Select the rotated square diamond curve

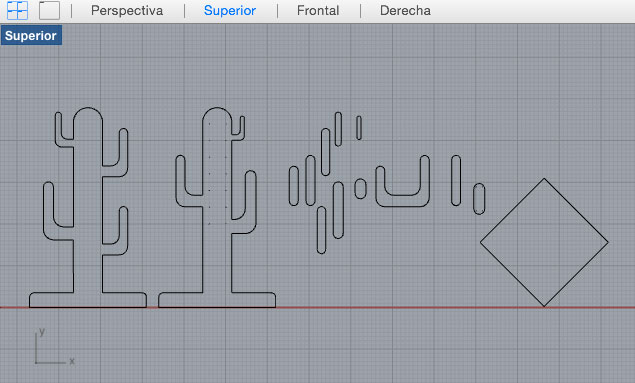click(x=512, y=211)
